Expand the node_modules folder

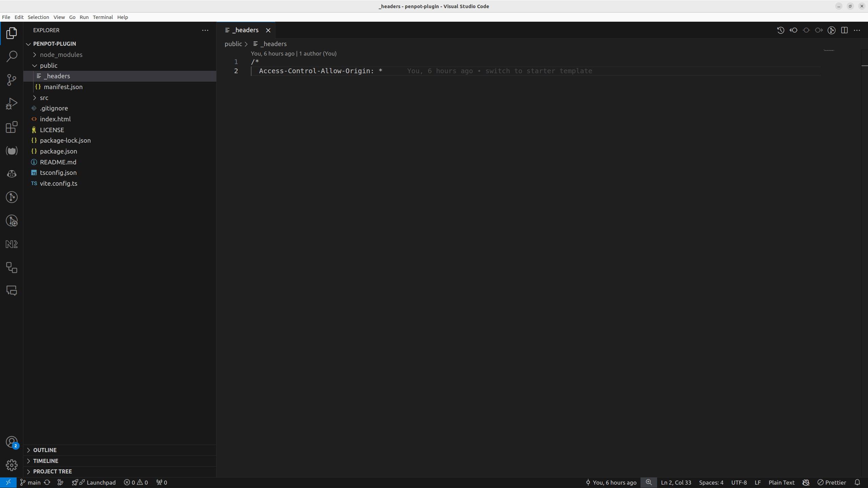tap(61, 55)
